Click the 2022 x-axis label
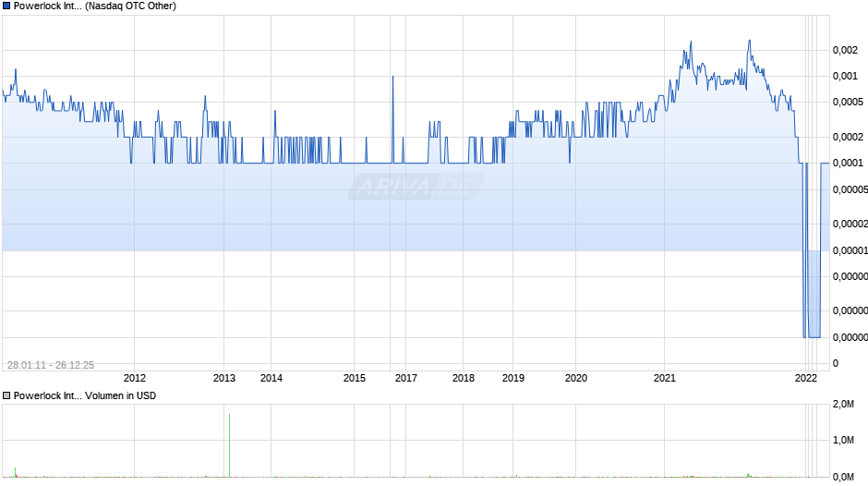The height and width of the screenshot is (486, 868). [806, 378]
